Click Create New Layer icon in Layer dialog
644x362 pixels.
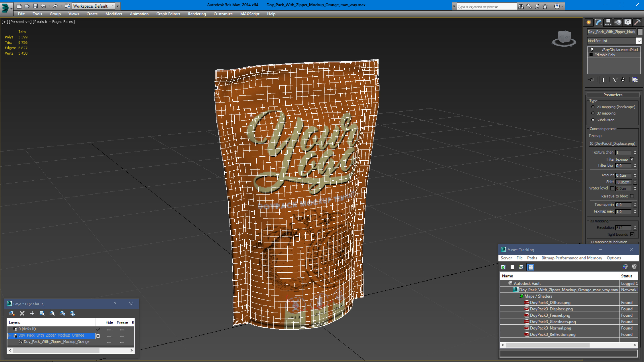[x=12, y=313]
